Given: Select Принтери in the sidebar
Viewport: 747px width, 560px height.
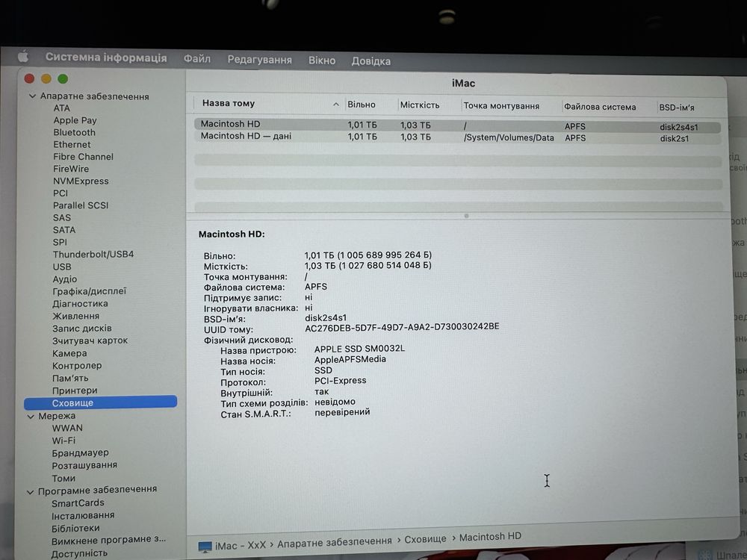Looking at the screenshot, I should (x=75, y=391).
